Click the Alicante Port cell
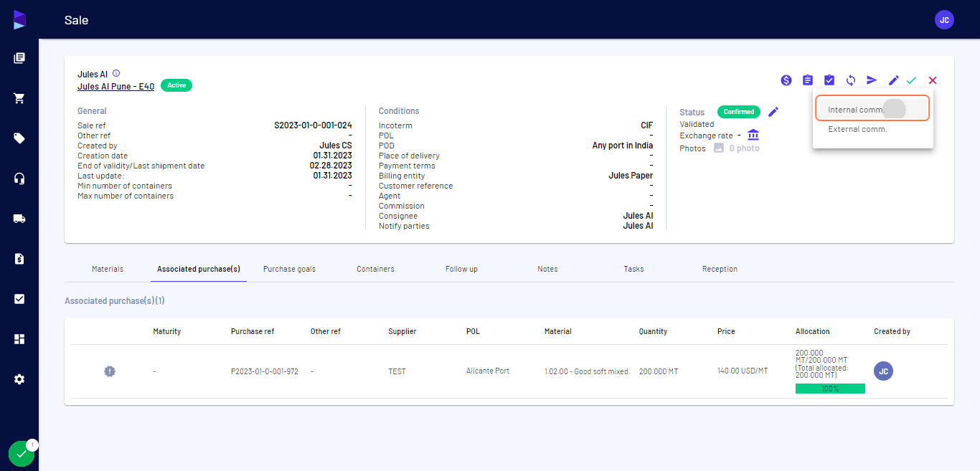The image size is (980, 471). pyautogui.click(x=488, y=371)
